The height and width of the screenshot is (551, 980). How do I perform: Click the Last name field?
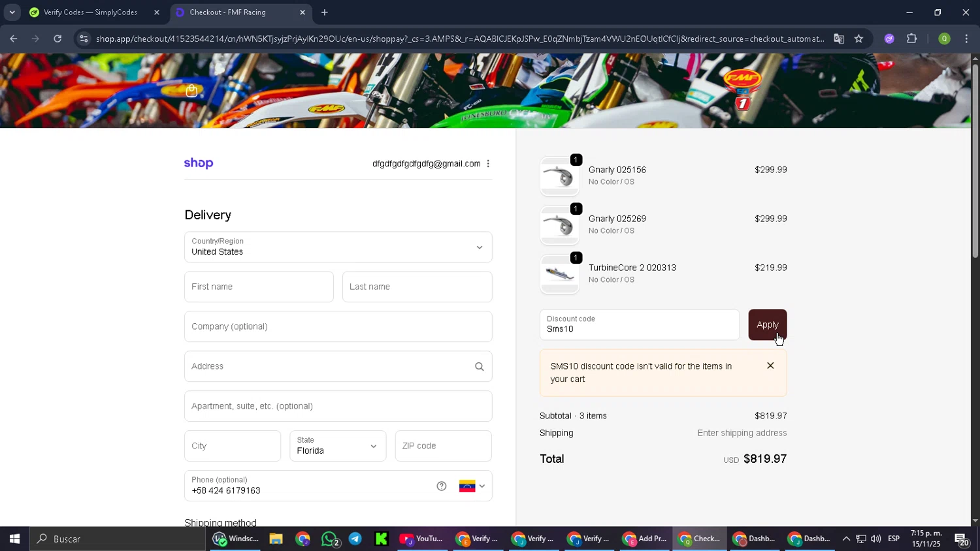click(417, 287)
